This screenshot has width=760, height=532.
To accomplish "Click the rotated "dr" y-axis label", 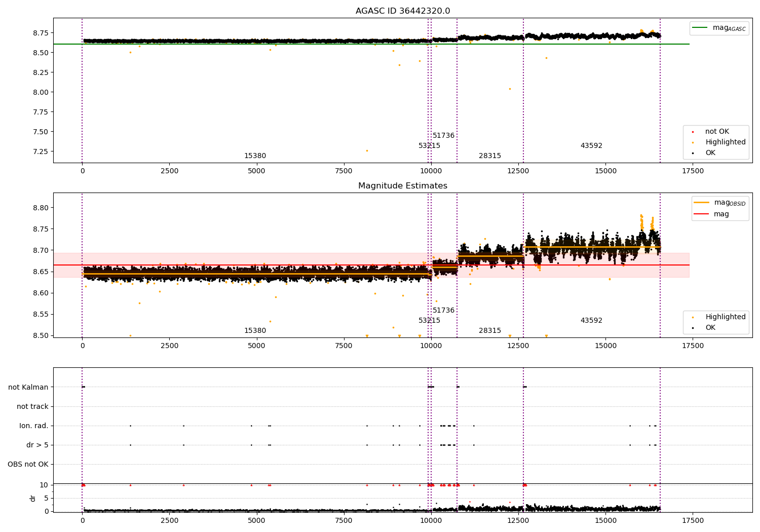I will coord(33,498).
